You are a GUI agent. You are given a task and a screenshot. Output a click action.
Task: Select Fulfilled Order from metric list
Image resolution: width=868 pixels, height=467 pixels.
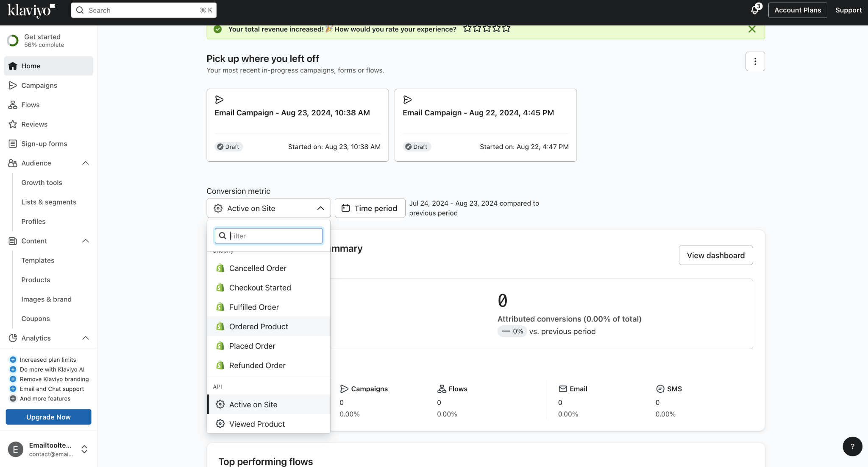tap(269, 307)
